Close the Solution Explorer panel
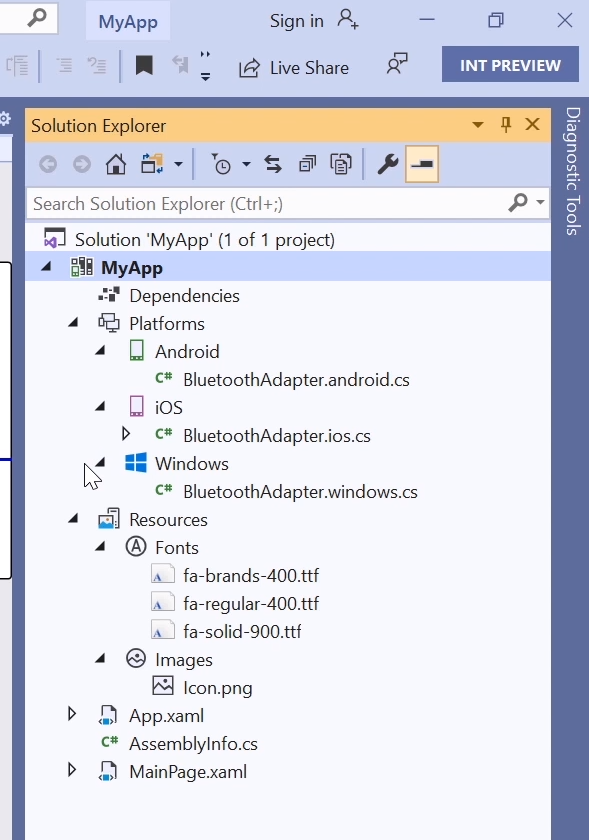 [533, 125]
